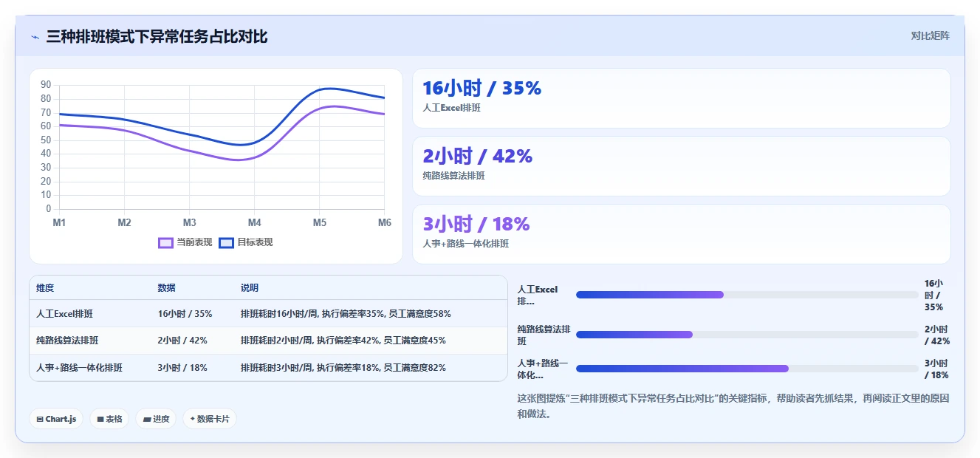
Task: Click the 数据卡片 tag chip
Action: (210, 419)
